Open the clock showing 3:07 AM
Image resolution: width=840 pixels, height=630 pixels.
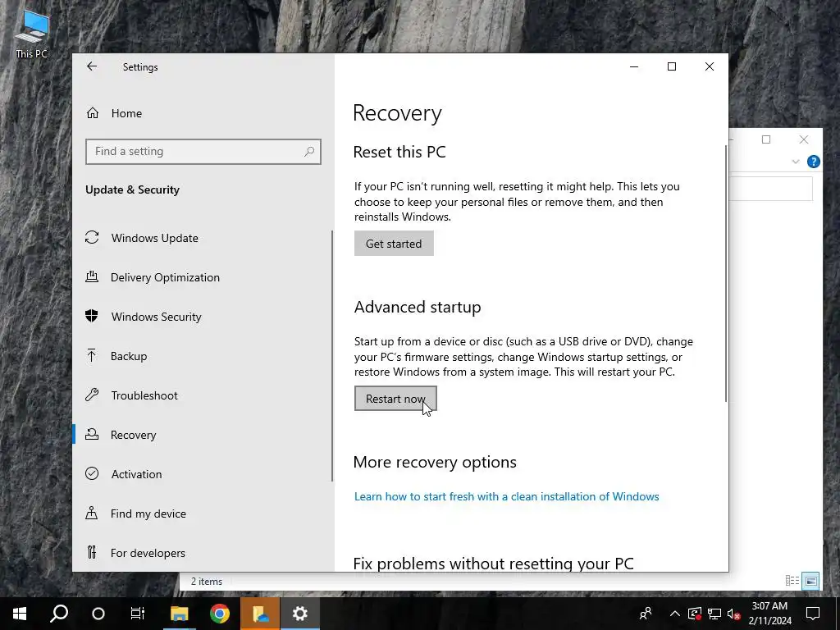pyautogui.click(x=769, y=614)
